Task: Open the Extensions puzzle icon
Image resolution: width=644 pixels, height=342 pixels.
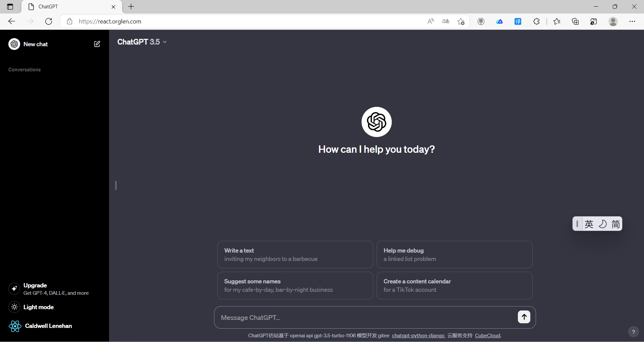Action: pos(536,21)
